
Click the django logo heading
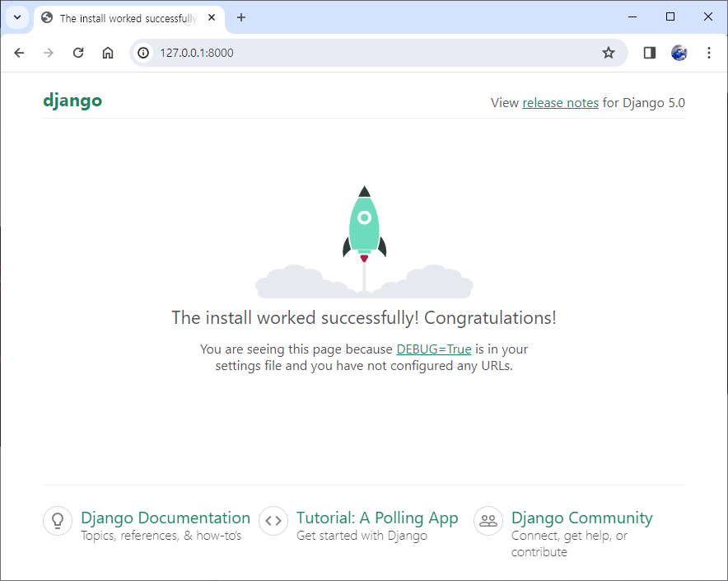[x=72, y=101]
